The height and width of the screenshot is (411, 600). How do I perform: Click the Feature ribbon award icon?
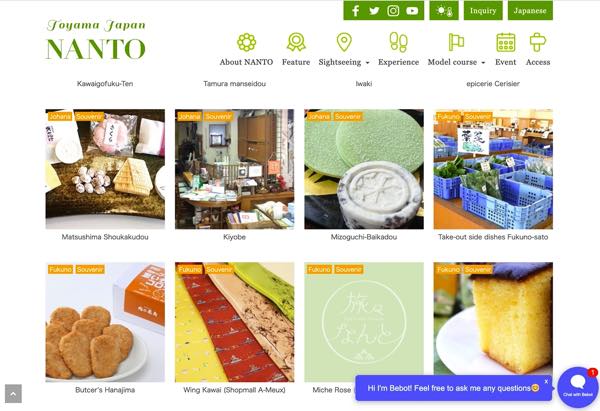[296, 42]
